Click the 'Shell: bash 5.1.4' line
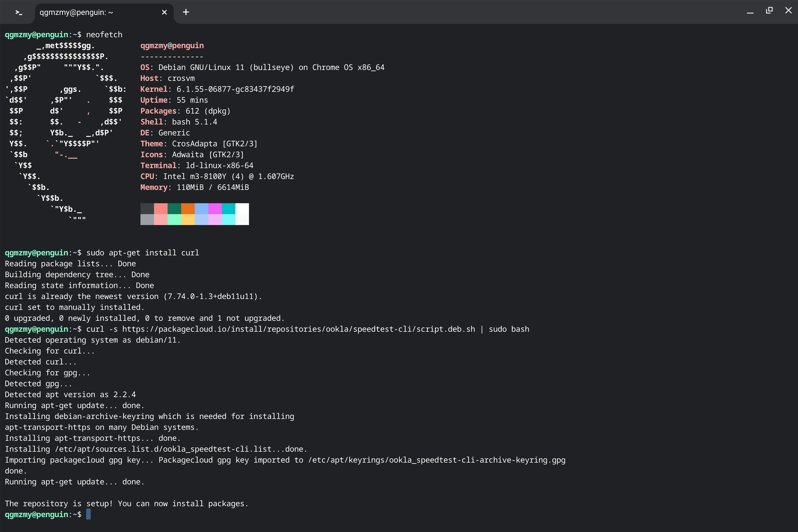798x532 pixels. tap(179, 122)
